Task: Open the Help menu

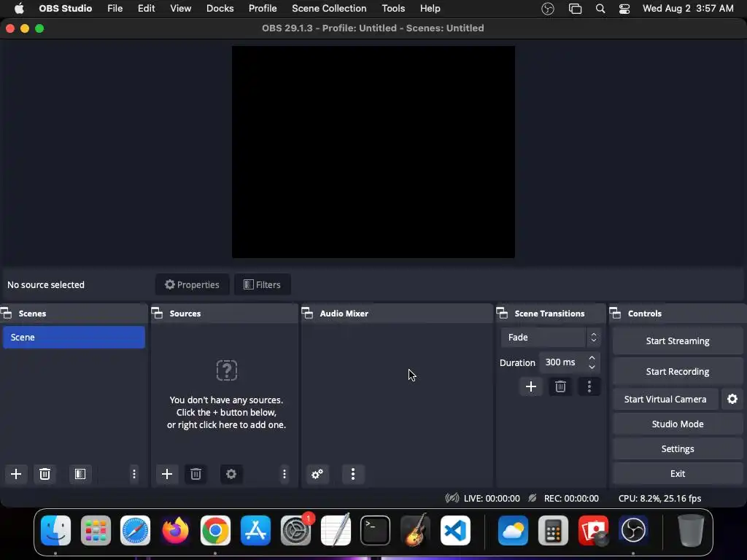Action: pyautogui.click(x=430, y=9)
